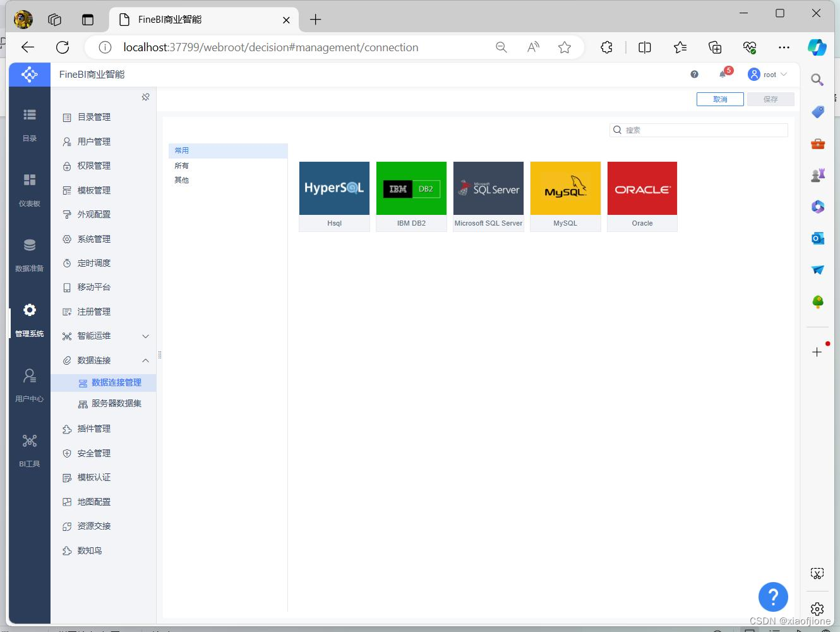The height and width of the screenshot is (632, 840).
Task: Open the 用户中心 user center section
Action: [30, 385]
